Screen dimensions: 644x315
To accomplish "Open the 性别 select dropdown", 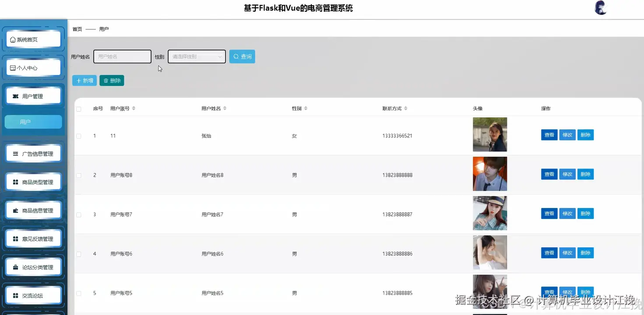I will 197,57.
